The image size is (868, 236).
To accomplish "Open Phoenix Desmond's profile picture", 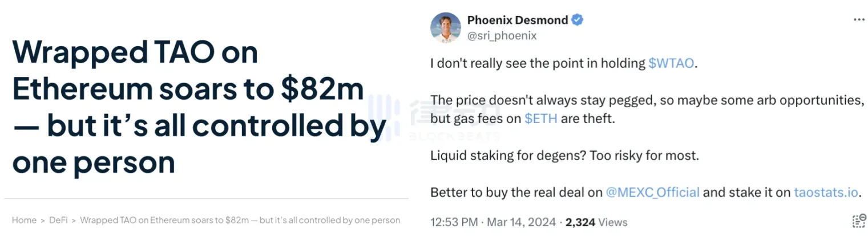I will 445,27.
